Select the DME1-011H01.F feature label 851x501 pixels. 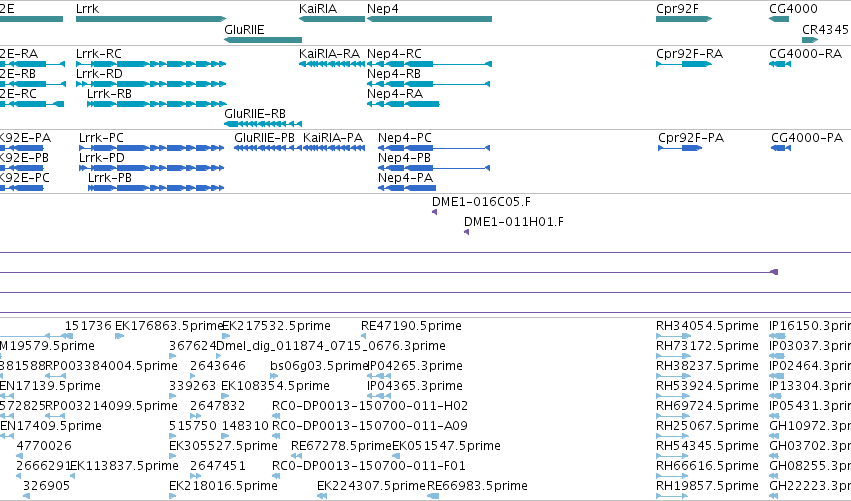pos(513,222)
